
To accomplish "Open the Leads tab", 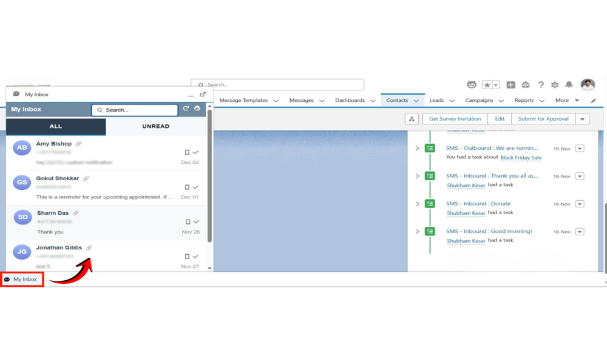I will (x=436, y=101).
